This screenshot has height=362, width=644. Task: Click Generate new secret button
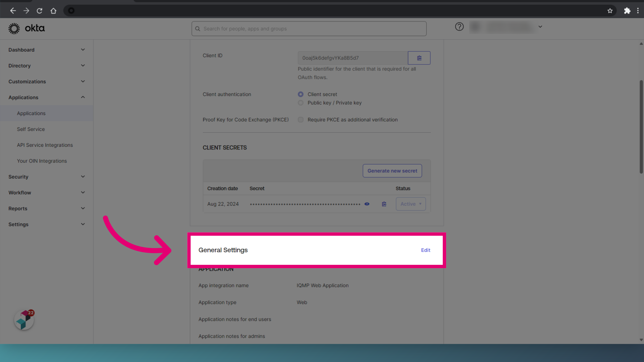point(392,171)
